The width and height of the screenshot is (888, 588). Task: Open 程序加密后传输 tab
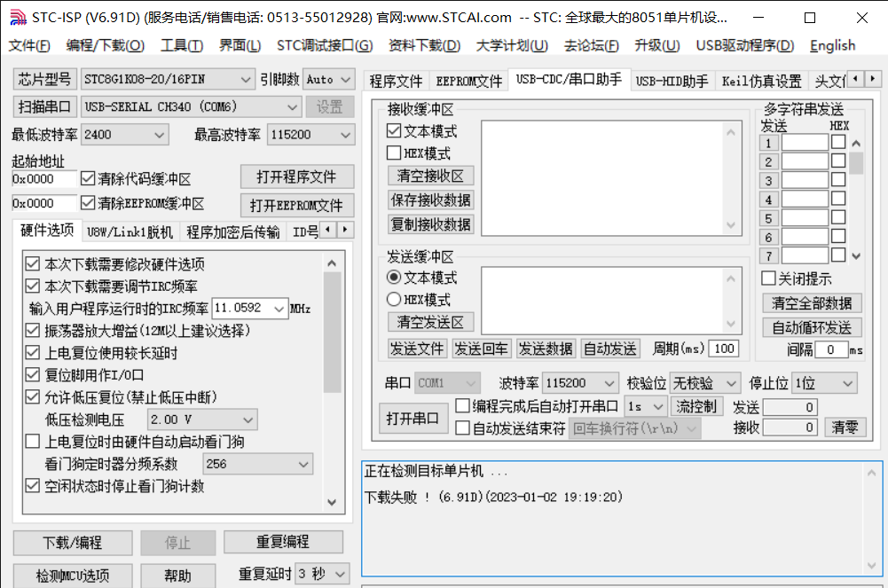point(232,232)
